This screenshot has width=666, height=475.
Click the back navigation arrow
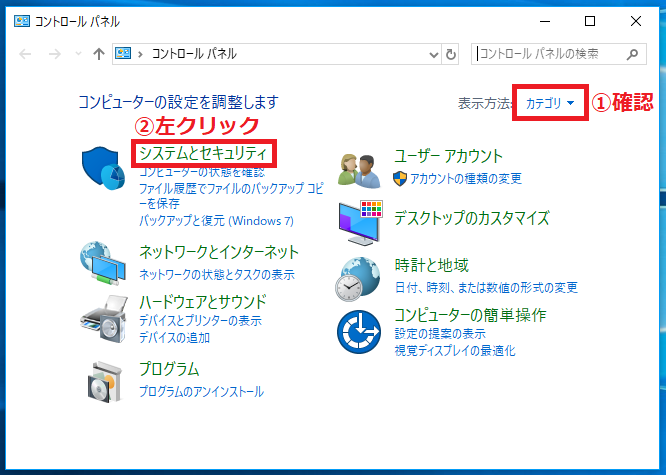coord(25,54)
